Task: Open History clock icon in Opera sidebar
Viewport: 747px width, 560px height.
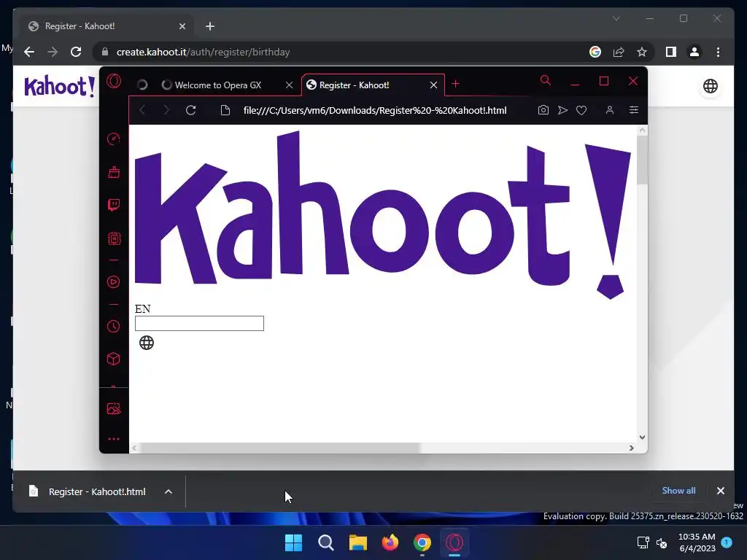Action: pos(113,326)
